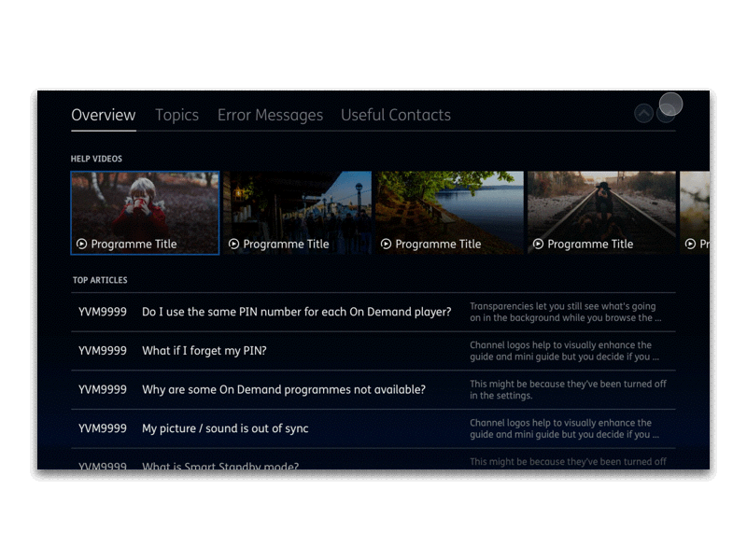Click the "Channel logos" description in the out of sync row
This screenshot has width=747, height=560.
pos(565,428)
